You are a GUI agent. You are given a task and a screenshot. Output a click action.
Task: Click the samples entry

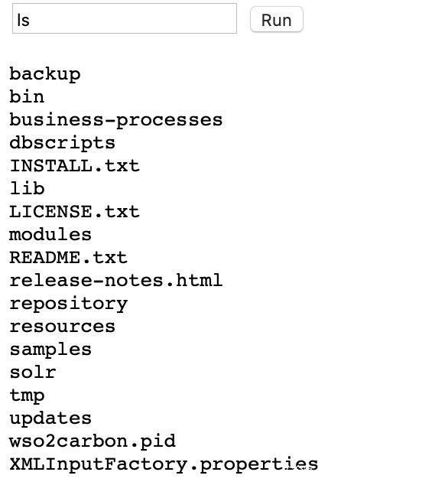[x=50, y=350]
